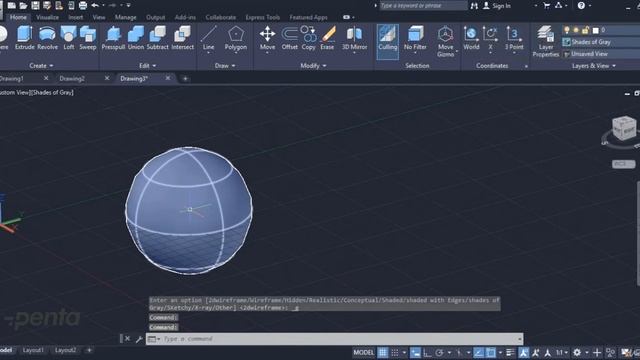Image resolution: width=640 pixels, height=360 pixels.
Task: Open the Shades of Gray visual style dropdown
Action: (601, 42)
